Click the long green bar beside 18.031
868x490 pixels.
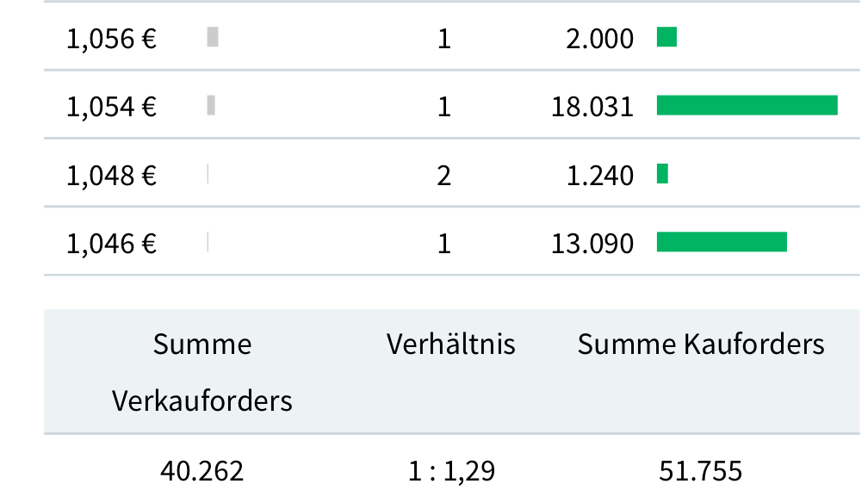coord(747,105)
